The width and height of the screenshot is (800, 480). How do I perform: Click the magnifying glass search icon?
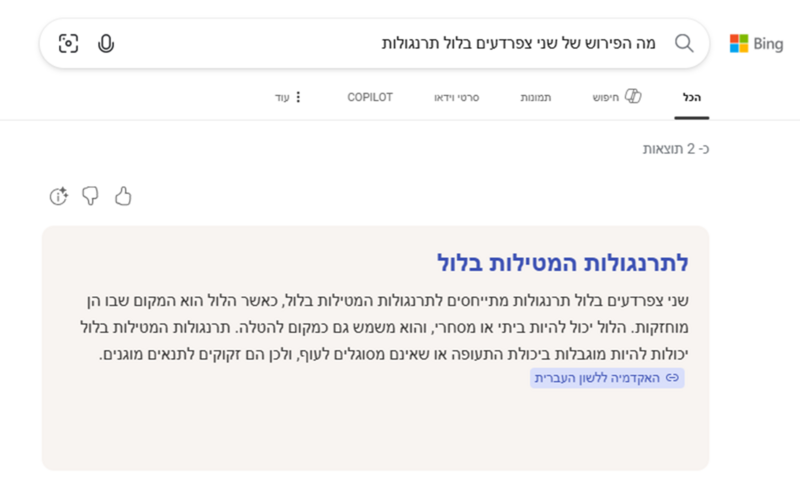[x=684, y=43]
